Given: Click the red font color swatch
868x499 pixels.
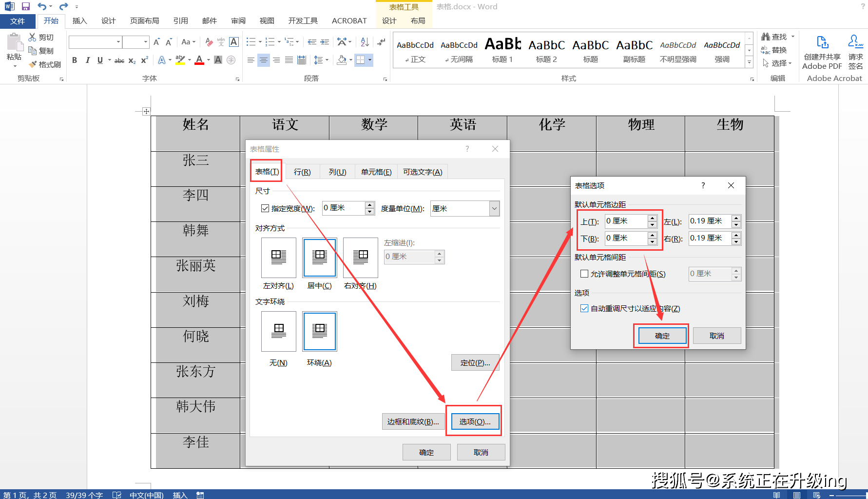Looking at the screenshot, I should pyautogui.click(x=199, y=64).
